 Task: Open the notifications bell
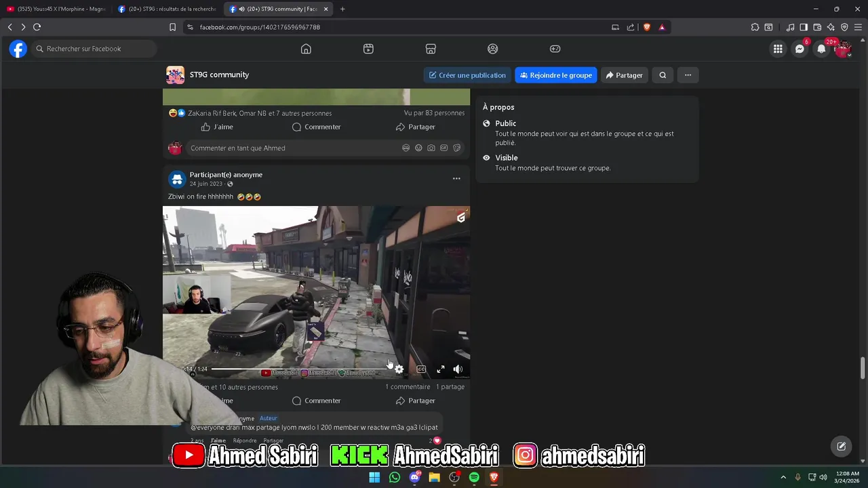821,49
